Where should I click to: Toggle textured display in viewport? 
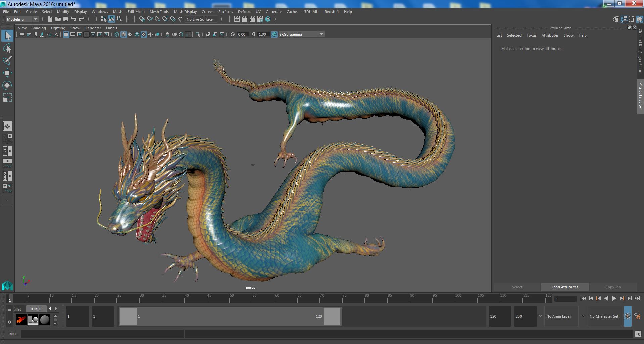tap(144, 34)
